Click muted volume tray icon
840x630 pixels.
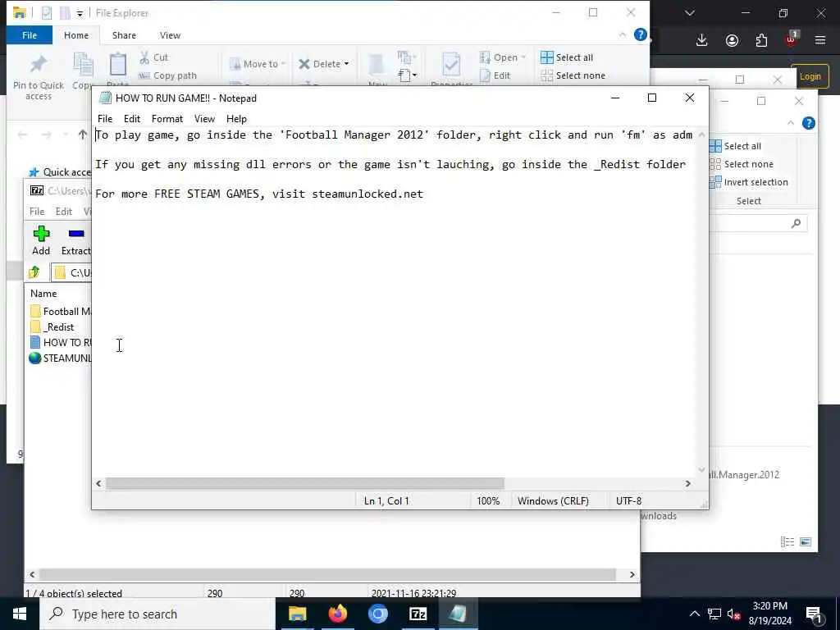click(x=734, y=614)
